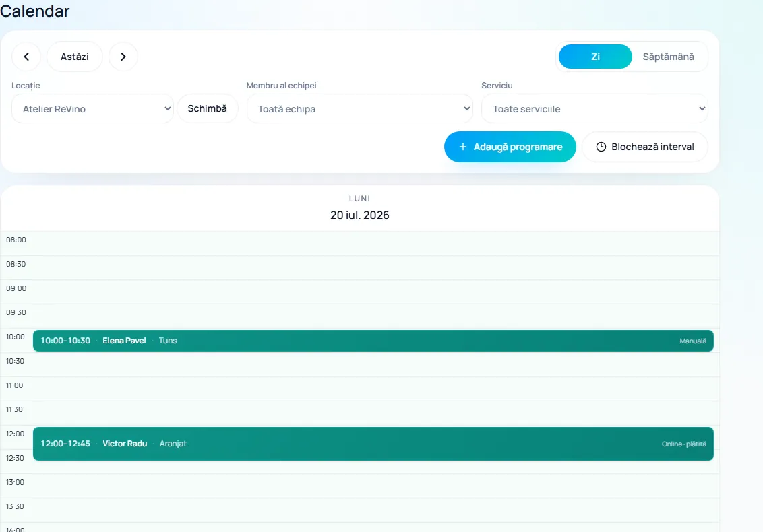The height and width of the screenshot is (532, 763).
Task: Switch to Zi day view
Action: [595, 57]
